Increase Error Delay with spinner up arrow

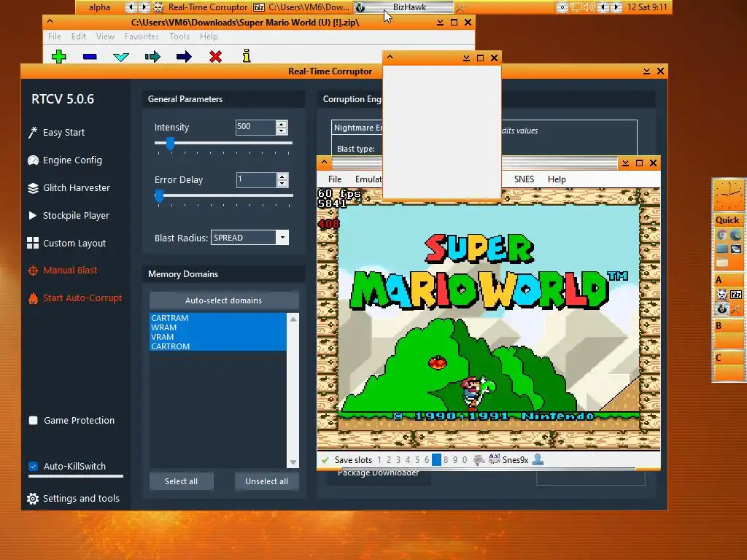(282, 176)
